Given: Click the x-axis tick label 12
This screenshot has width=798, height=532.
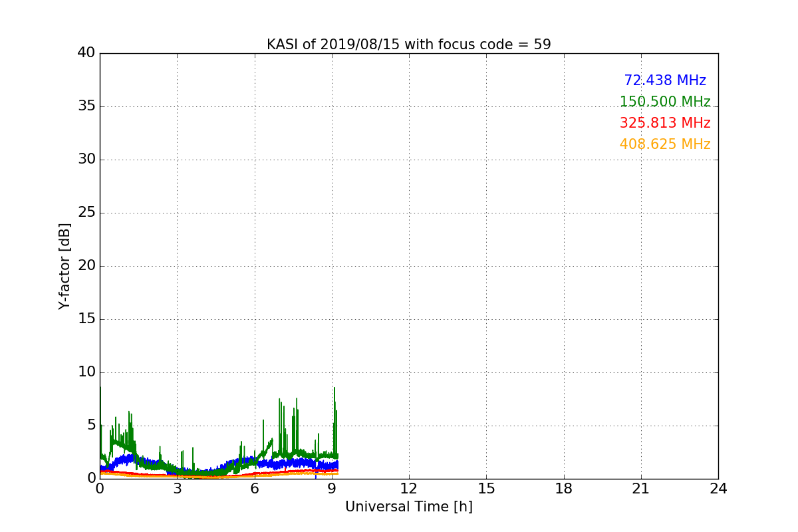Looking at the screenshot, I should pos(409,489).
